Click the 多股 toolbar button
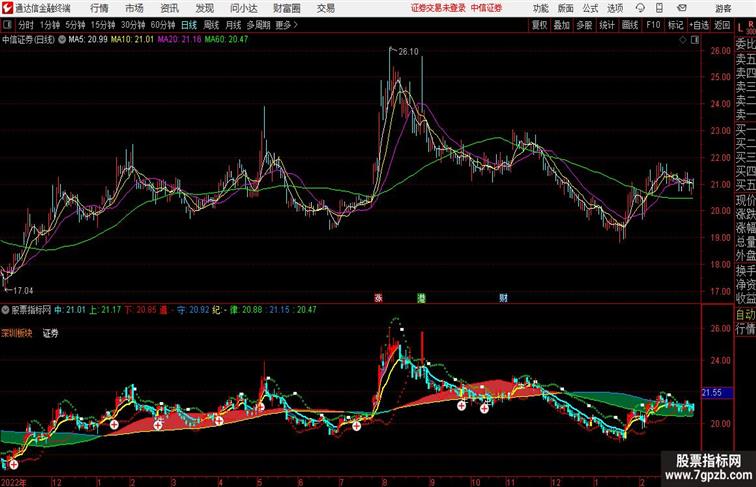The width and height of the screenshot is (756, 487). (584, 25)
